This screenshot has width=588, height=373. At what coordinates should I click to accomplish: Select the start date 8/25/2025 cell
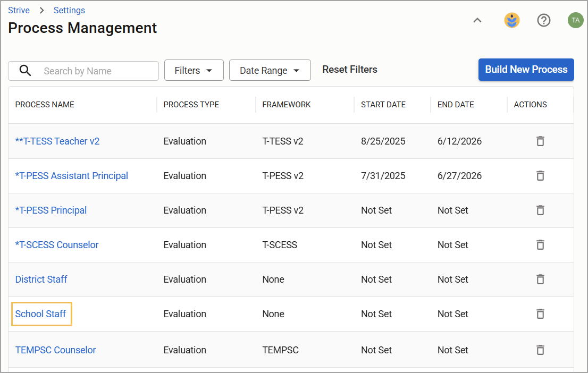[383, 141]
